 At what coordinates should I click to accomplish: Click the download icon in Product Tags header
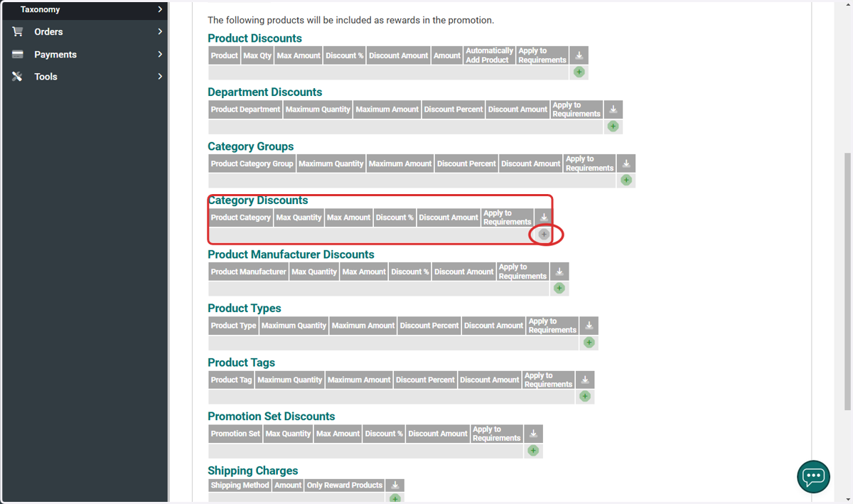(x=585, y=380)
